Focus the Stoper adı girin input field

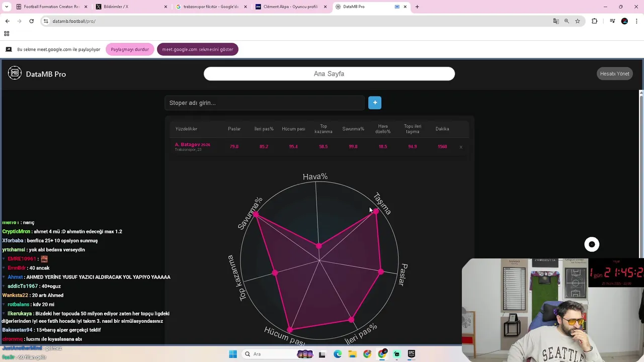coord(265,103)
